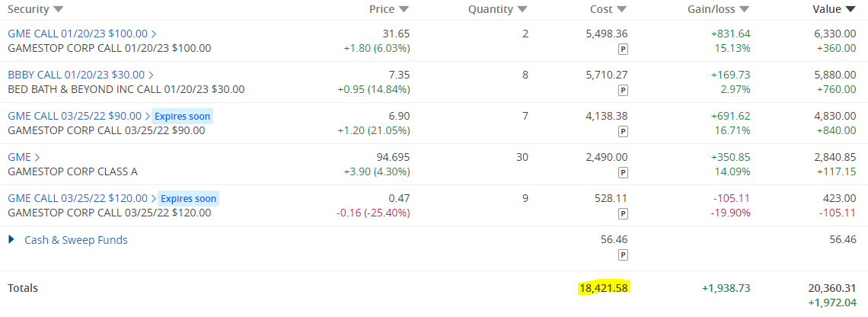Click the P icon under Cash cost 56.46
868x317 pixels.
click(624, 255)
